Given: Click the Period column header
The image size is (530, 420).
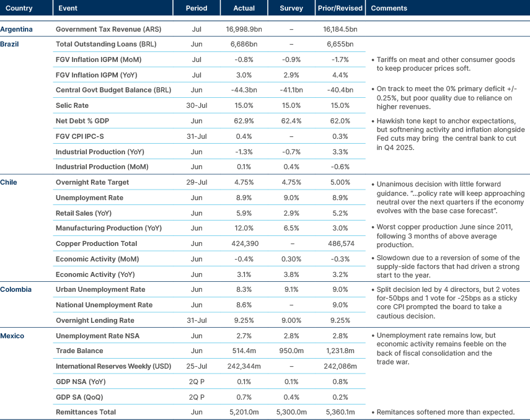Looking at the screenshot, I should (197, 8).
